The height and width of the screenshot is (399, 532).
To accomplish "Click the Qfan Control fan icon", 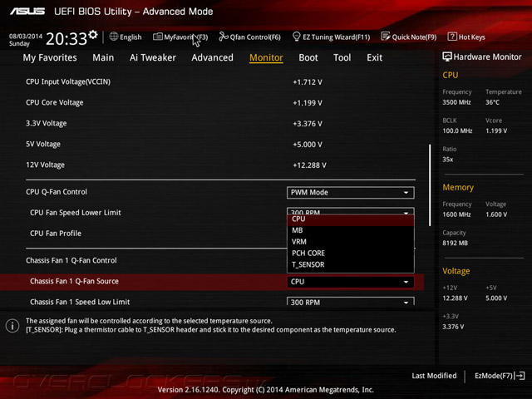I will pyautogui.click(x=224, y=37).
